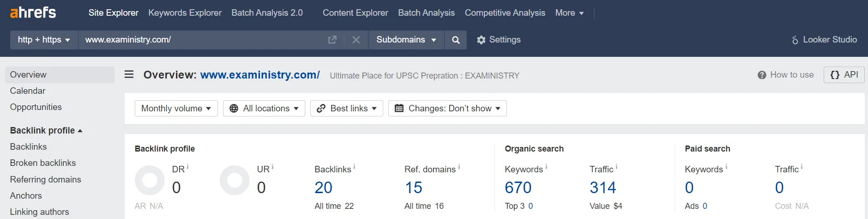Open protocol http + https dropdown
Image resolution: width=868 pixels, height=219 pixels.
tap(44, 40)
